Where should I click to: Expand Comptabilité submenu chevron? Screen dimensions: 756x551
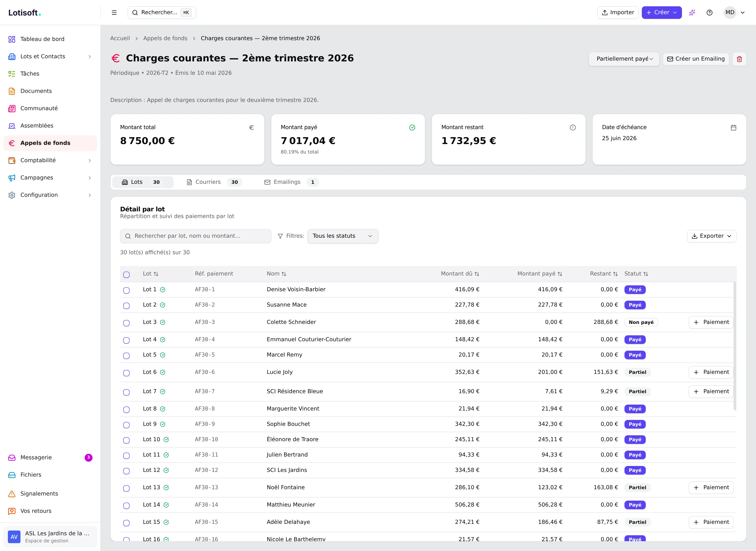89,161
